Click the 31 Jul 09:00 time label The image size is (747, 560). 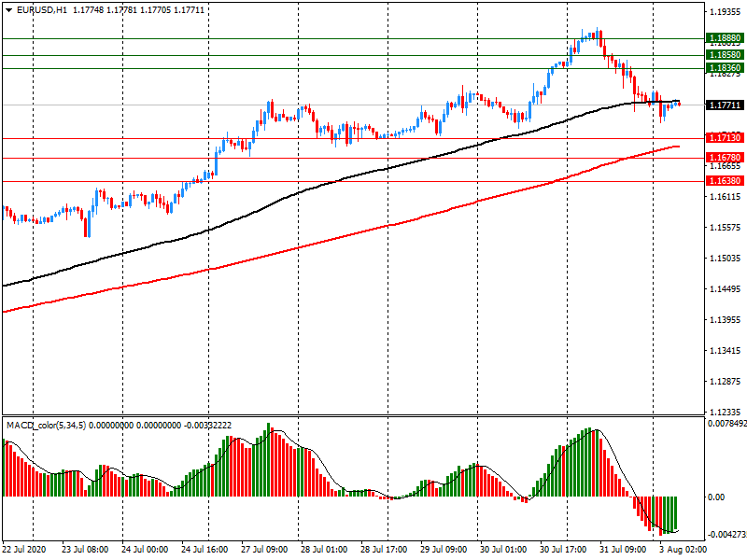tap(623, 550)
